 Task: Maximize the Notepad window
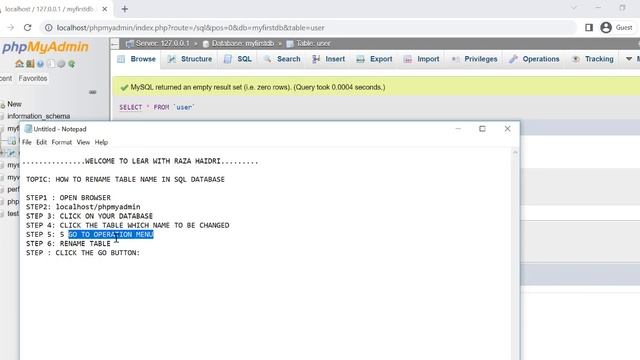[482, 129]
